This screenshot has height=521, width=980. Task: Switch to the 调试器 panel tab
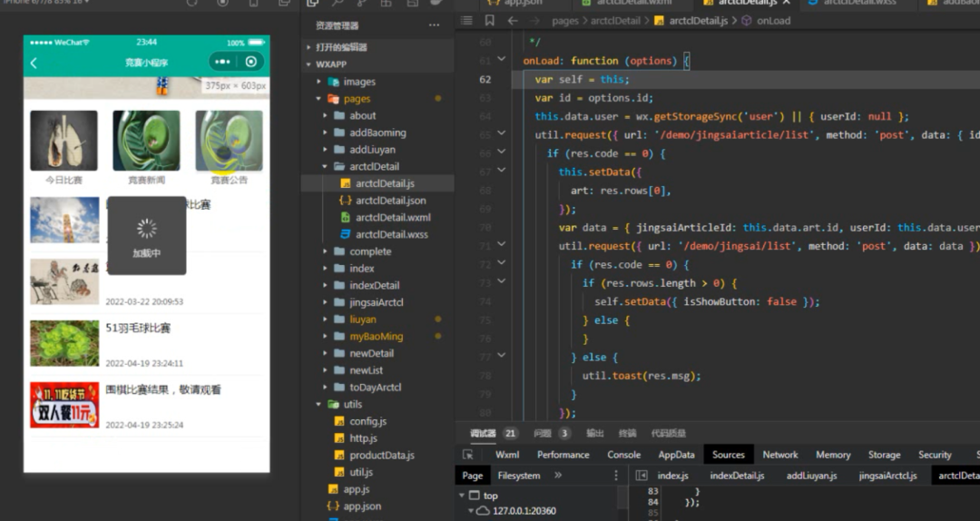[x=483, y=433]
